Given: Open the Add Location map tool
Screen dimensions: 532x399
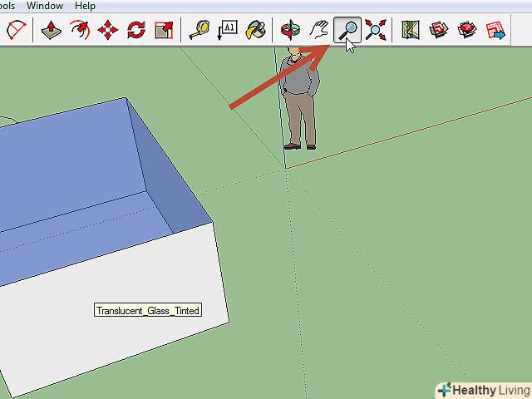Looking at the screenshot, I should (410, 31).
